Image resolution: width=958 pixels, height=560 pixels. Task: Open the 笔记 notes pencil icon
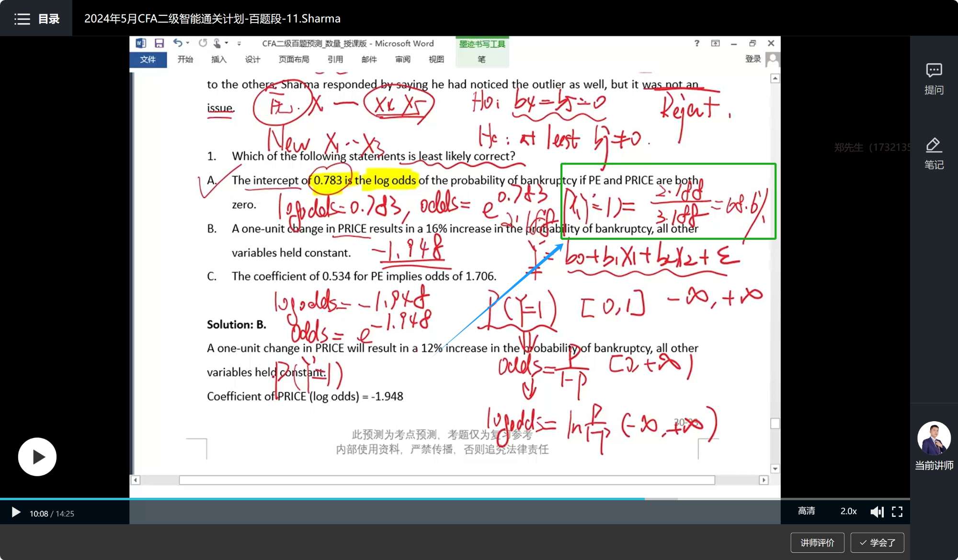point(934,146)
